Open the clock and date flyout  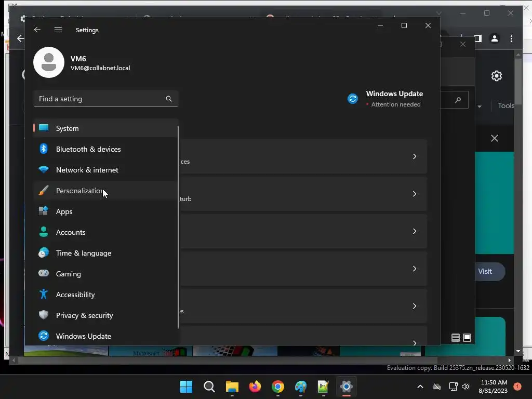[494, 387]
